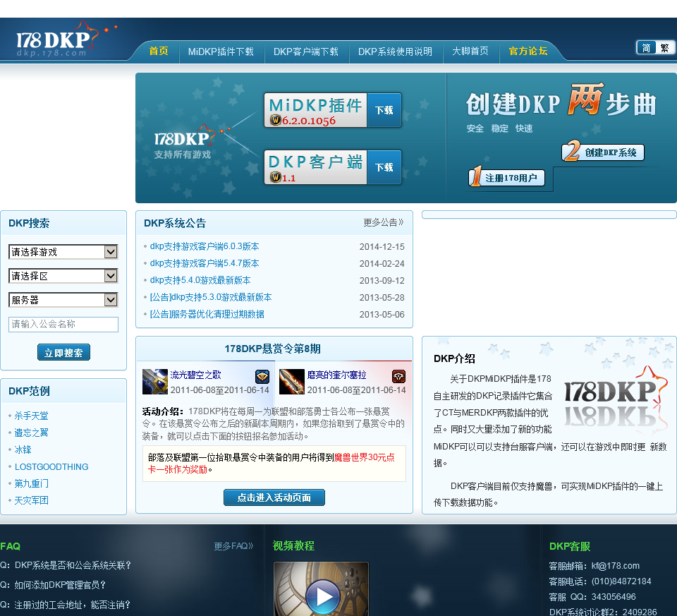Image resolution: width=677 pixels, height=616 pixels.
Task: Open guild example 遗忘之翼
Action: point(31,433)
